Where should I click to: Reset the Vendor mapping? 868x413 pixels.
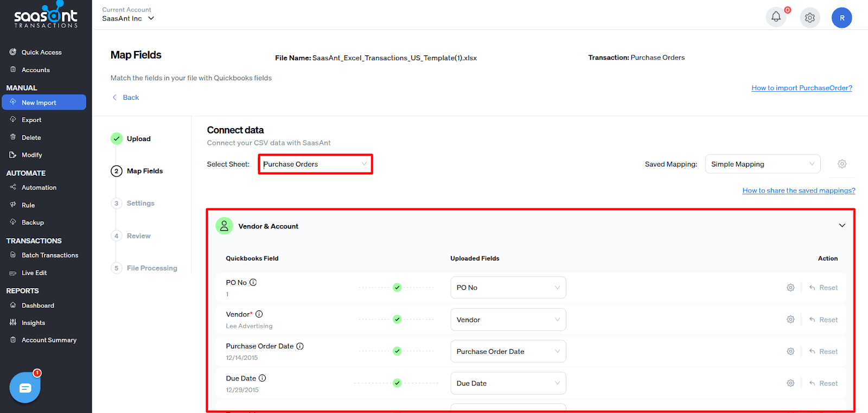coord(824,320)
